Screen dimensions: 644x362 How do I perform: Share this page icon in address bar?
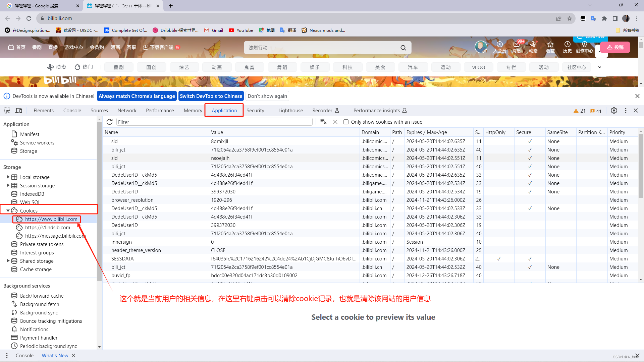(x=559, y=18)
